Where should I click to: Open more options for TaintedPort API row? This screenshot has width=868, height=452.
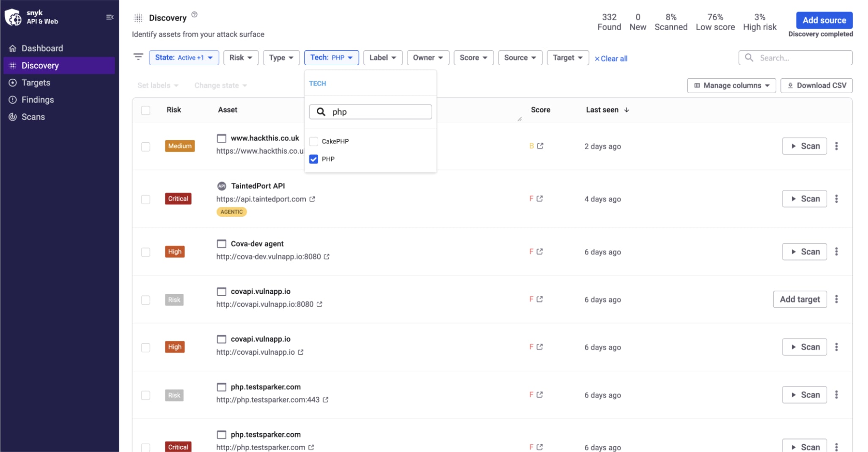(836, 199)
